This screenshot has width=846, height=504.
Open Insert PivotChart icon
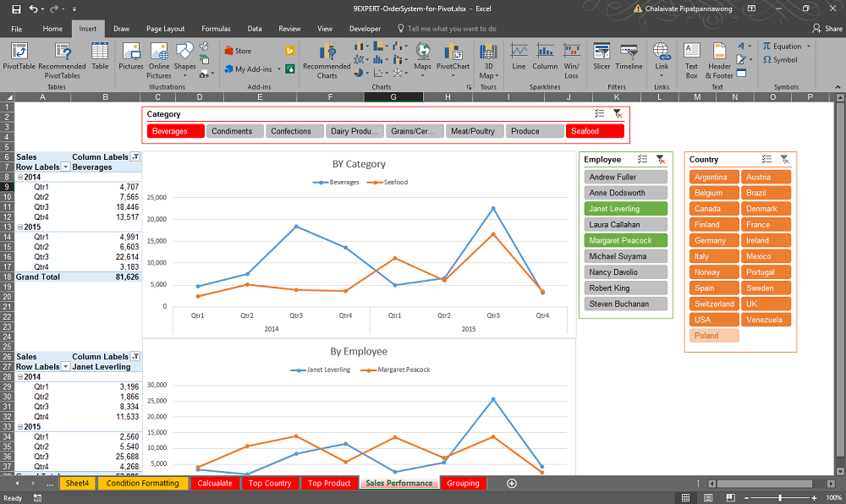coord(453,59)
